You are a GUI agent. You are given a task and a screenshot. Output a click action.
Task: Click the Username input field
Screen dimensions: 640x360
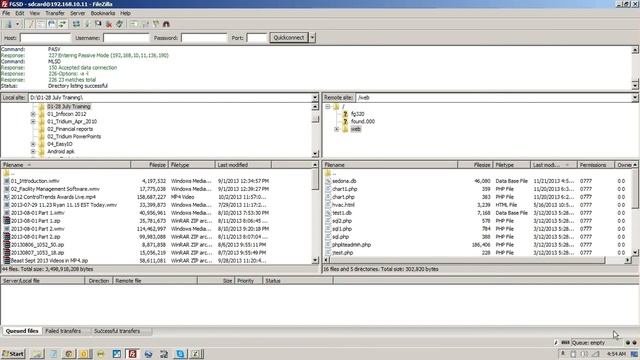tap(126, 38)
